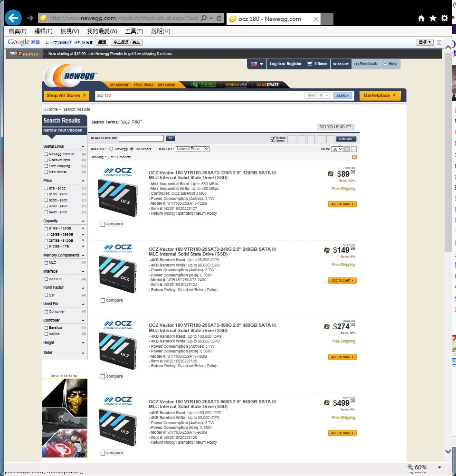Viewport: 456px width, 476px height.
Task: Click the browser back arrow button
Action: (x=13, y=18)
